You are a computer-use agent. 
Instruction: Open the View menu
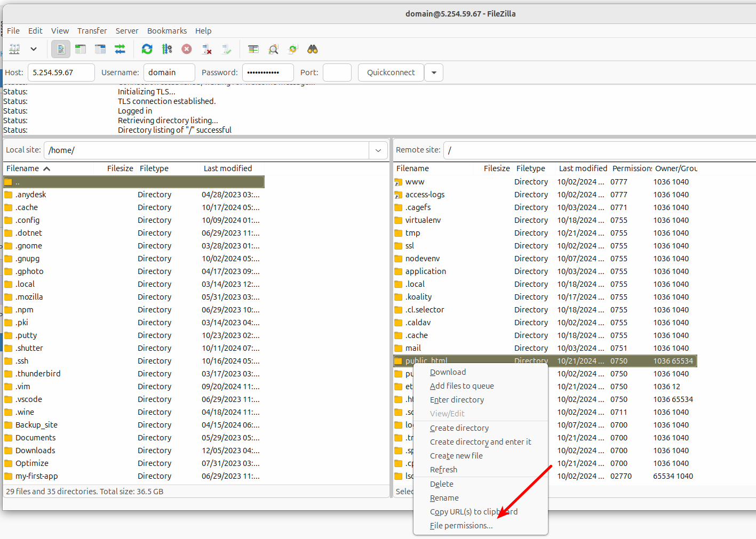[x=60, y=31]
